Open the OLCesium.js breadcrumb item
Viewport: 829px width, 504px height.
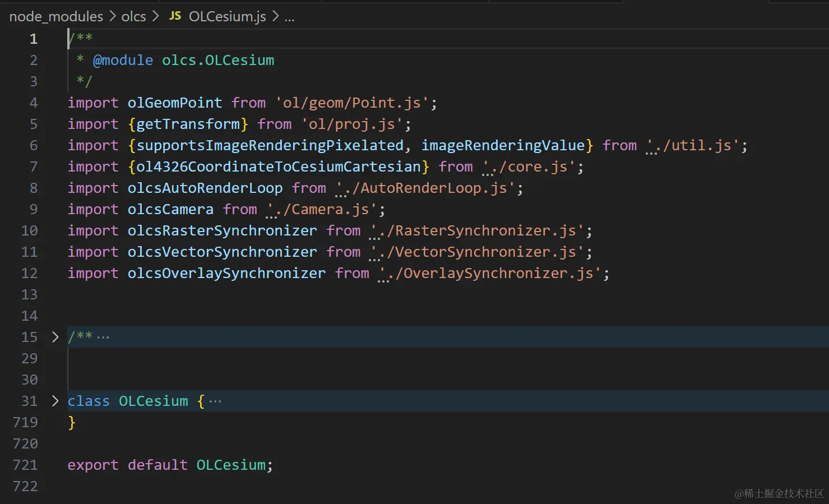228,17
